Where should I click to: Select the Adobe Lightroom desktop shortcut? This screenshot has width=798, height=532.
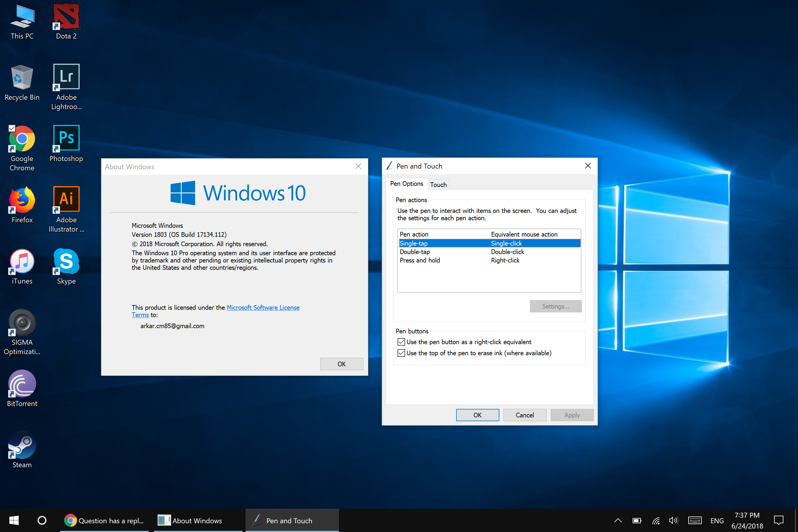pos(66,87)
